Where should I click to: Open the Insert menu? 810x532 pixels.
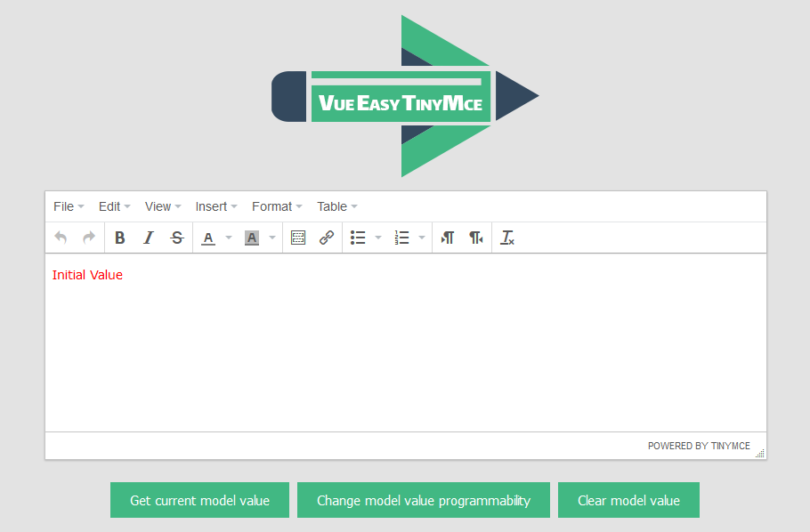216,206
